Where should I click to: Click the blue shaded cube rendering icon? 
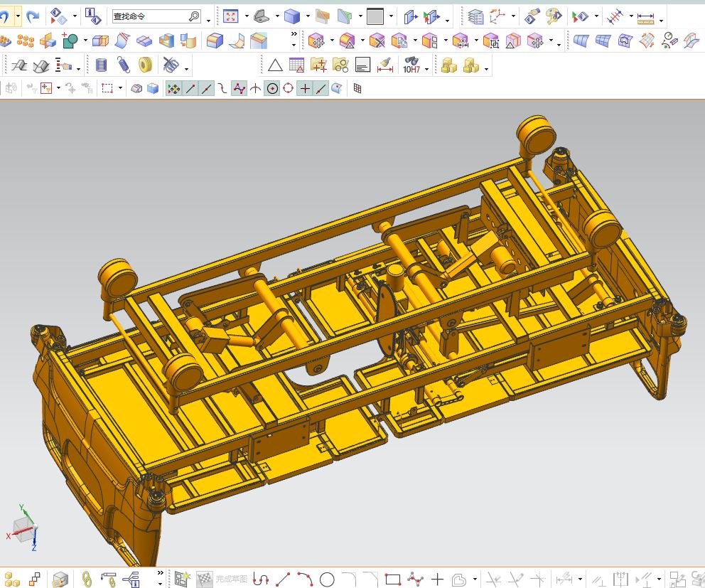tap(292, 17)
